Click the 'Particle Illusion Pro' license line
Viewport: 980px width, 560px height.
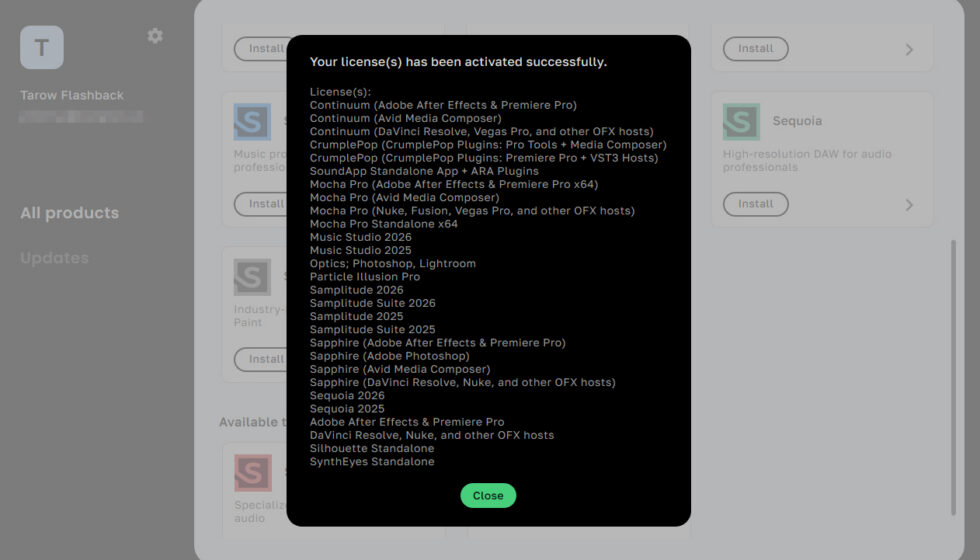[365, 277]
